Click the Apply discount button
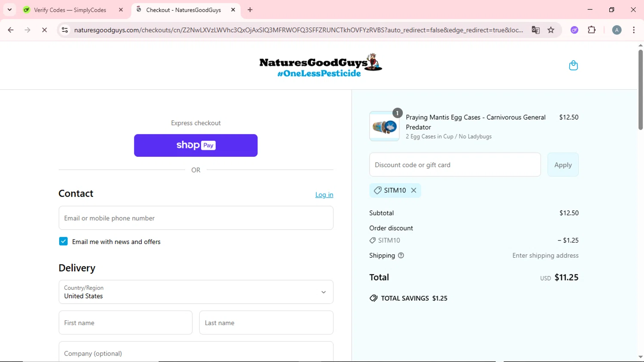This screenshot has width=644, height=362. click(x=563, y=165)
